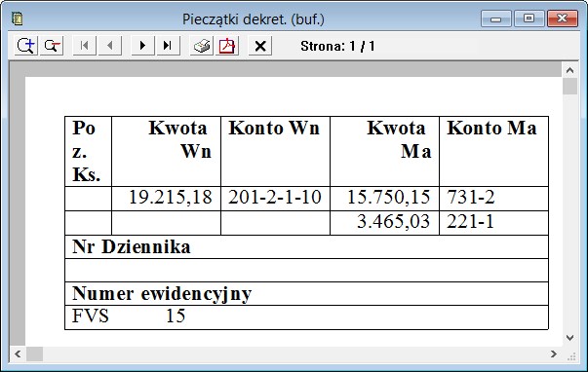Click the zoom out magnifier icon

coord(52,46)
